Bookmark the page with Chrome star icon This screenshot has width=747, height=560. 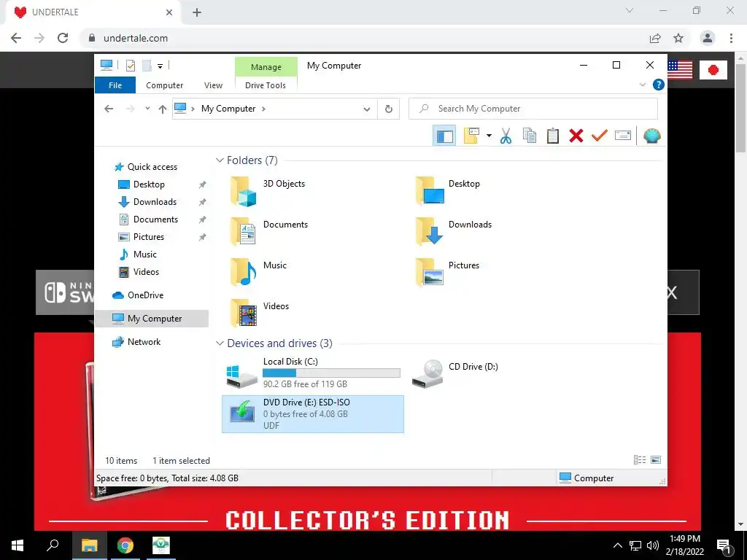tap(678, 38)
